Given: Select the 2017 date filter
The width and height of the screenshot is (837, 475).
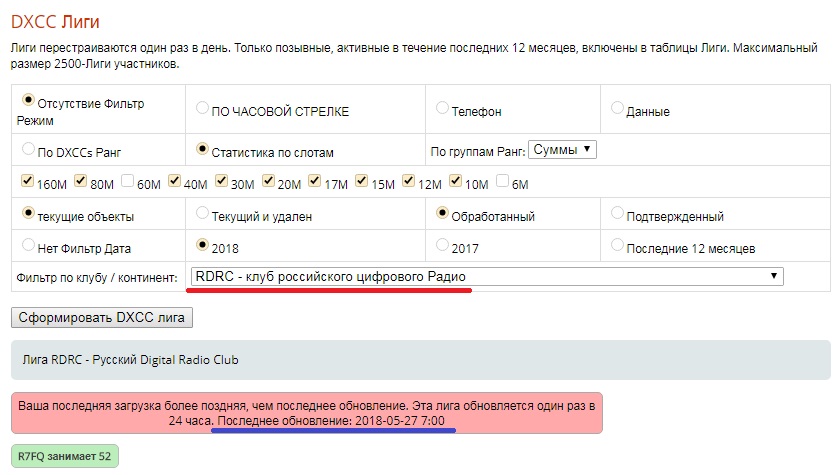Looking at the screenshot, I should tap(443, 245).
